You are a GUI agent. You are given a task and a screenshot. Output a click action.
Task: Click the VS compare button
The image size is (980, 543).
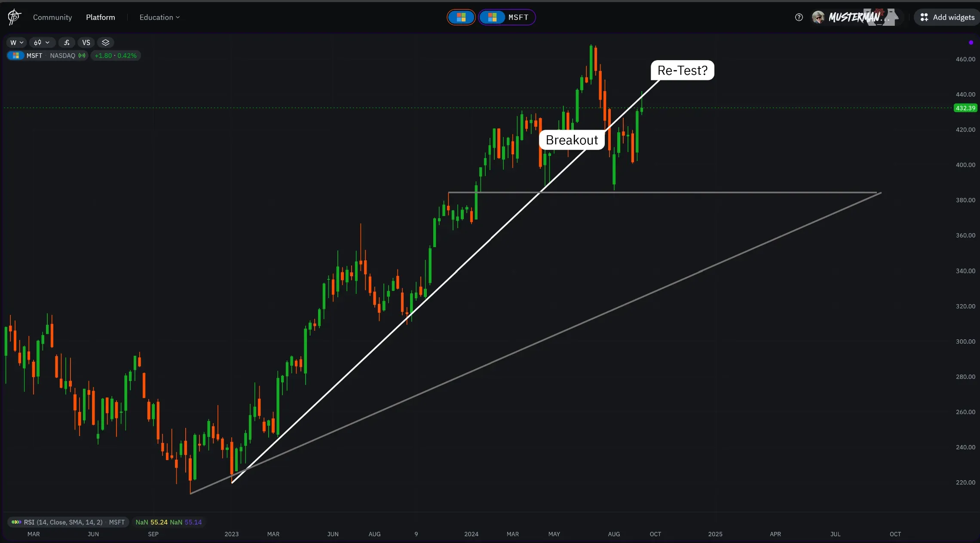coord(86,43)
